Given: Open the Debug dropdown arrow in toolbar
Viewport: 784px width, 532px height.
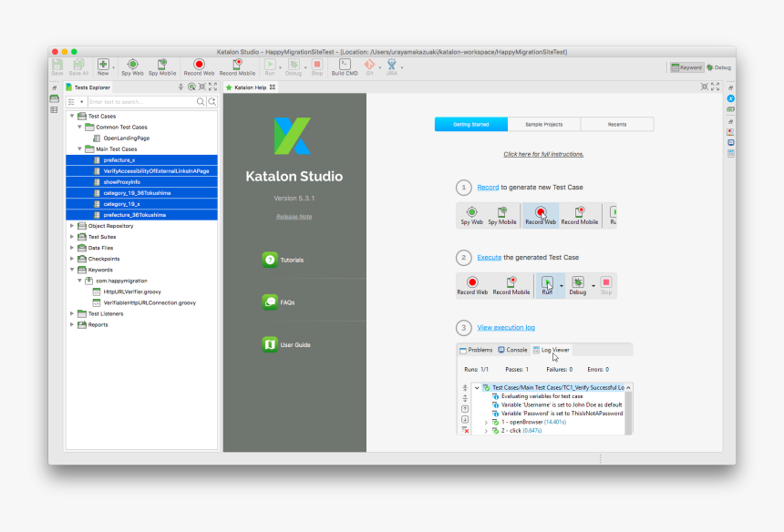Looking at the screenshot, I should (305, 67).
